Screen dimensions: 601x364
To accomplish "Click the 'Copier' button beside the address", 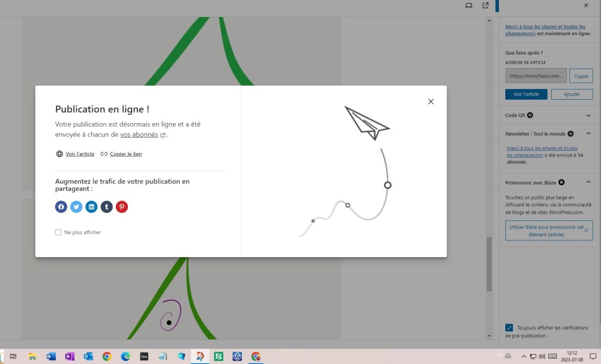I will pyautogui.click(x=580, y=76).
